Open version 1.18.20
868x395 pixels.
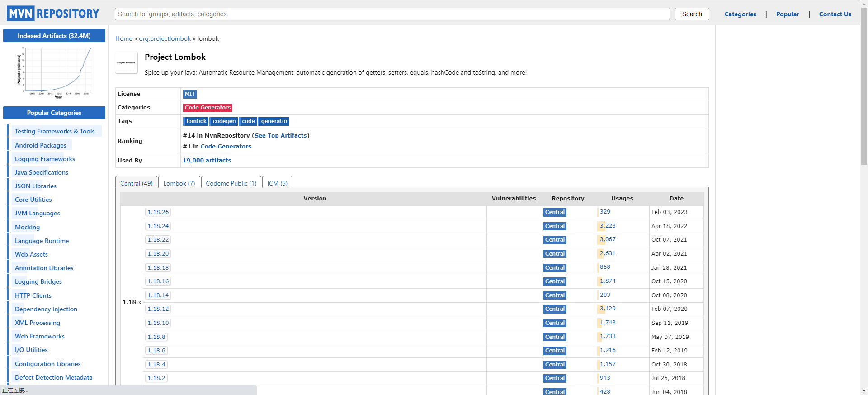[158, 254]
